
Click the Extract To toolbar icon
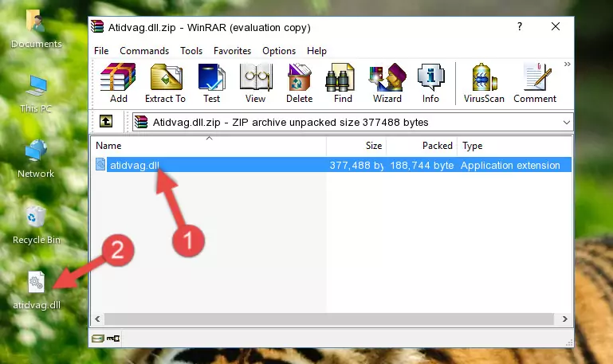click(166, 77)
